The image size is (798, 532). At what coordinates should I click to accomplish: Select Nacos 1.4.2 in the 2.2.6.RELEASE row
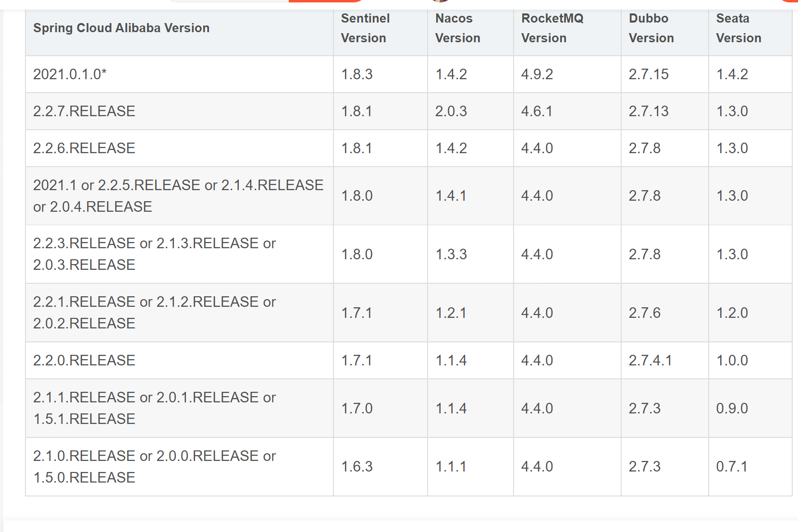[x=470, y=148]
